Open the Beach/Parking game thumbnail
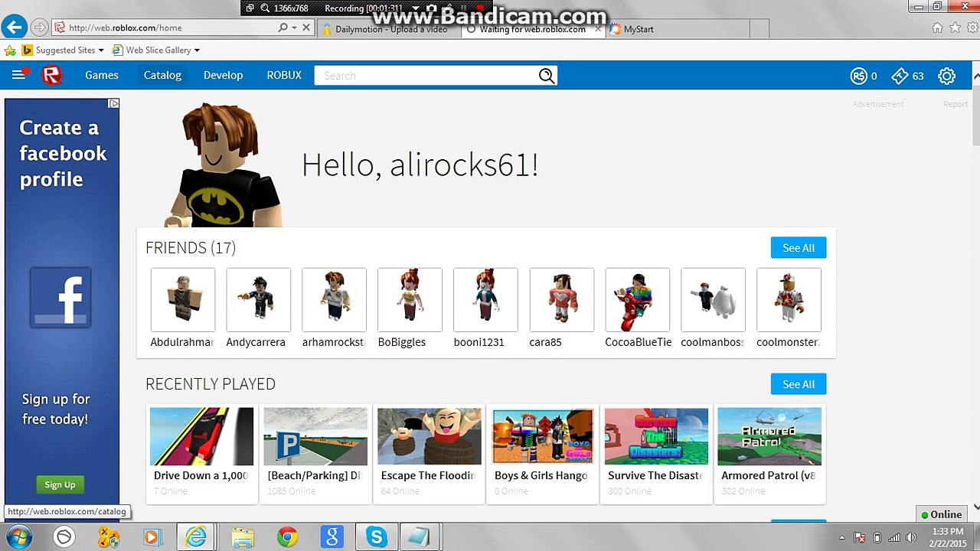This screenshot has height=551, width=980. point(315,436)
